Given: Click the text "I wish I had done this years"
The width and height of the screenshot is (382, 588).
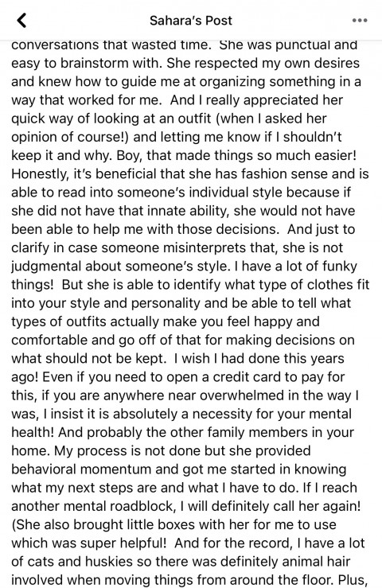Looking at the screenshot, I should (x=259, y=358).
